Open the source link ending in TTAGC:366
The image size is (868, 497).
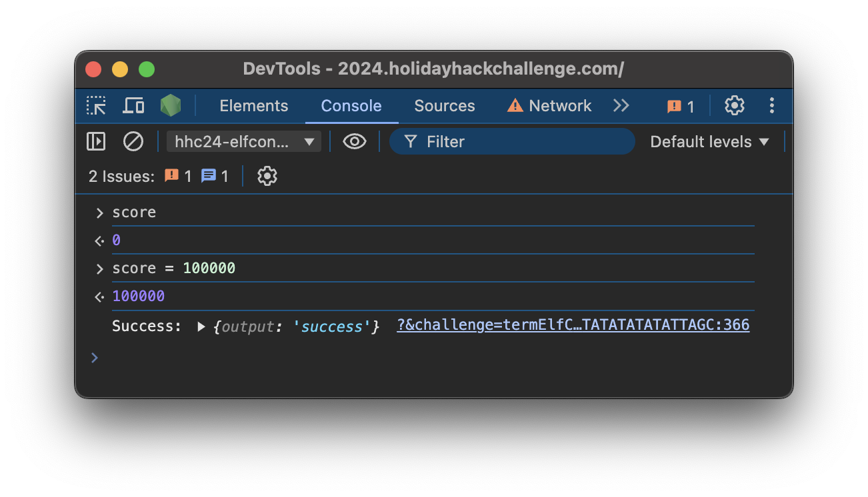(573, 325)
